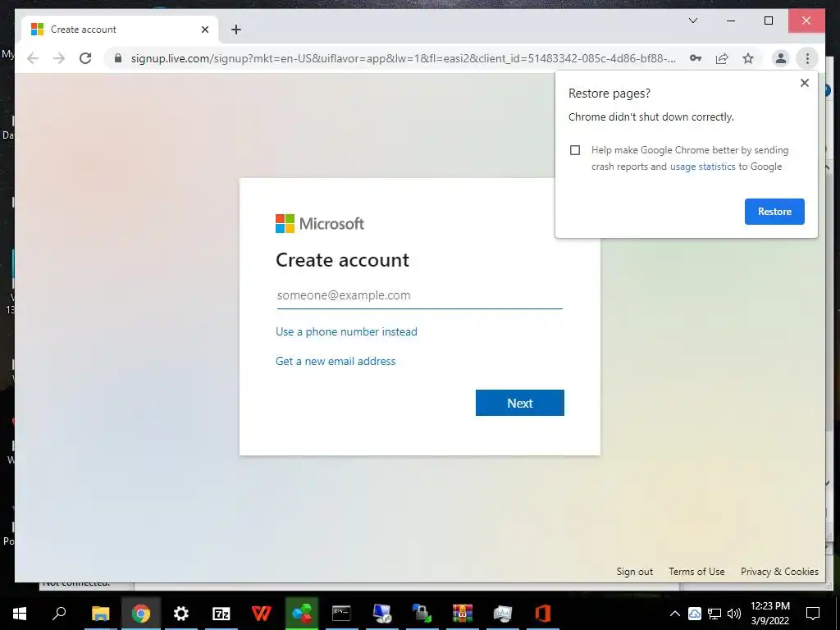Viewport: 840px width, 630px height.
Task: Go back to the previous page
Action: [x=33, y=58]
